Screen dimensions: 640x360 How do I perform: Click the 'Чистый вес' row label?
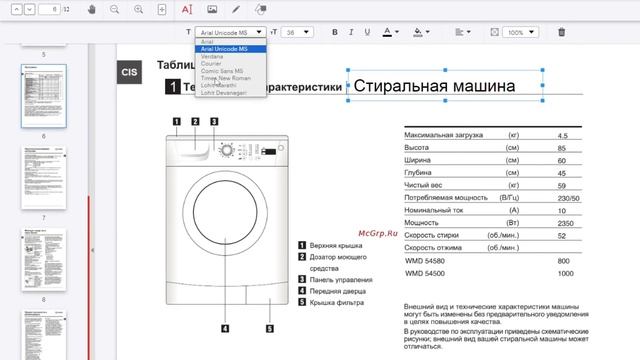pyautogui.click(x=423, y=185)
